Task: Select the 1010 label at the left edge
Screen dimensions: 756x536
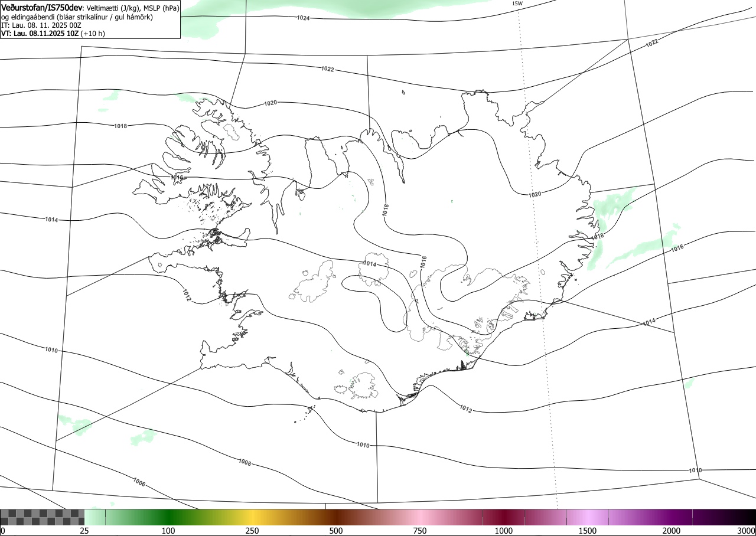Action: tap(51, 350)
